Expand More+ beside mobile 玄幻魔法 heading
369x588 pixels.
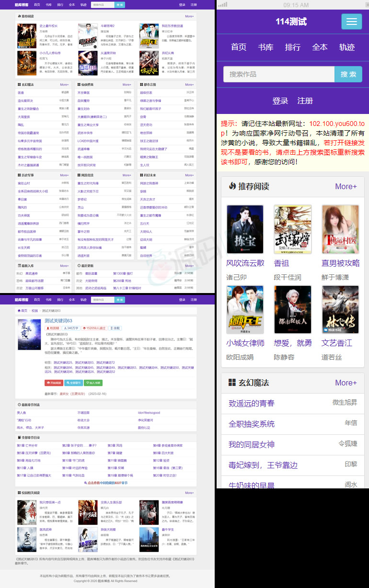(x=346, y=383)
